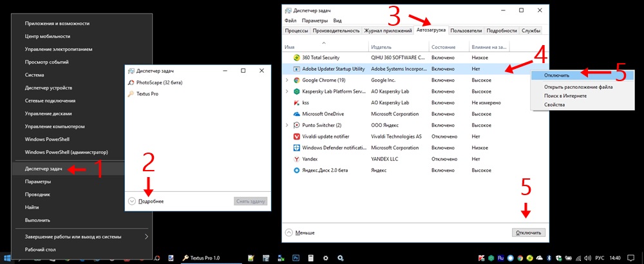Click the Microsoft OneDrive cloud icon in list

coord(296,114)
